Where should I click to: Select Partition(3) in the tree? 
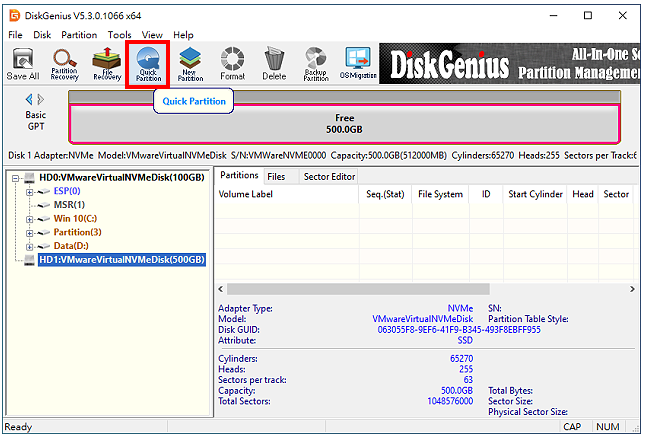pos(77,232)
